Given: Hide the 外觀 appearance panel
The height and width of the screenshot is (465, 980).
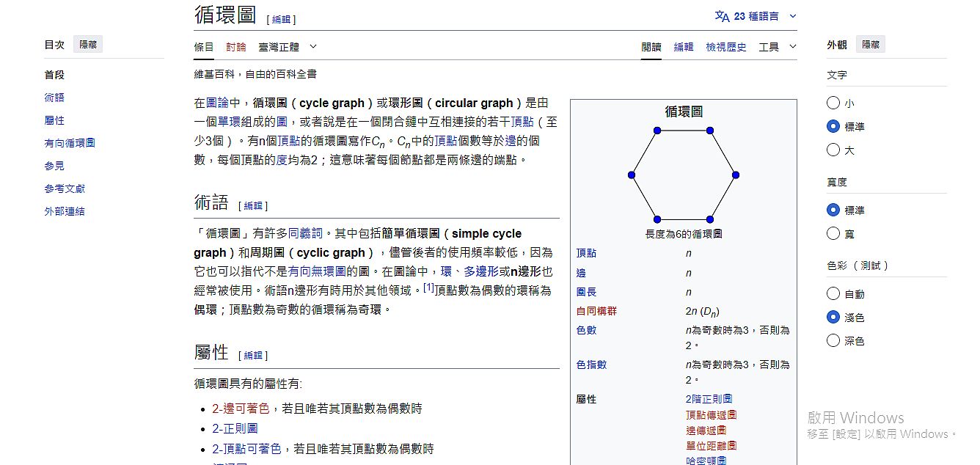Looking at the screenshot, I should (870, 45).
